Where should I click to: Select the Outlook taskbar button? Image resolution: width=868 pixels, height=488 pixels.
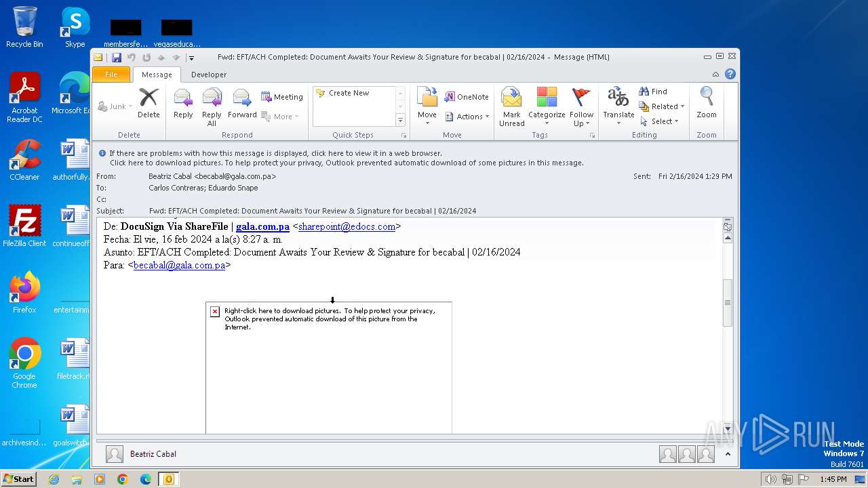tap(168, 479)
